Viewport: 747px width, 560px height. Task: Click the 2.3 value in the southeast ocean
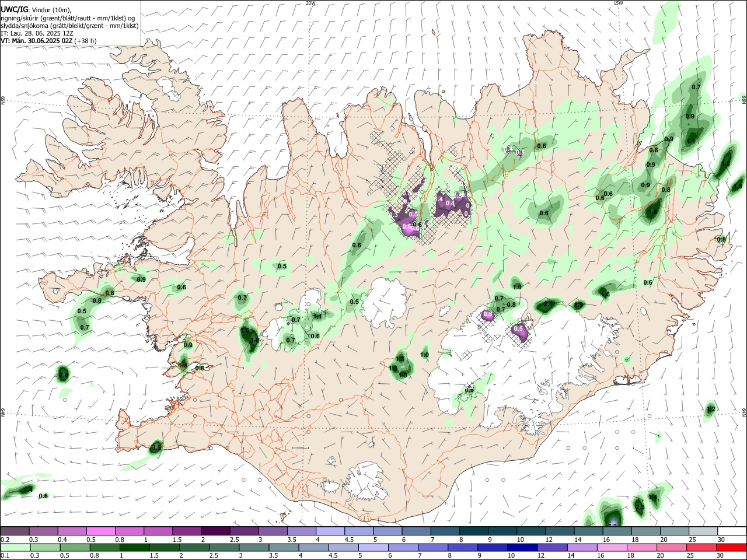(x=640, y=508)
